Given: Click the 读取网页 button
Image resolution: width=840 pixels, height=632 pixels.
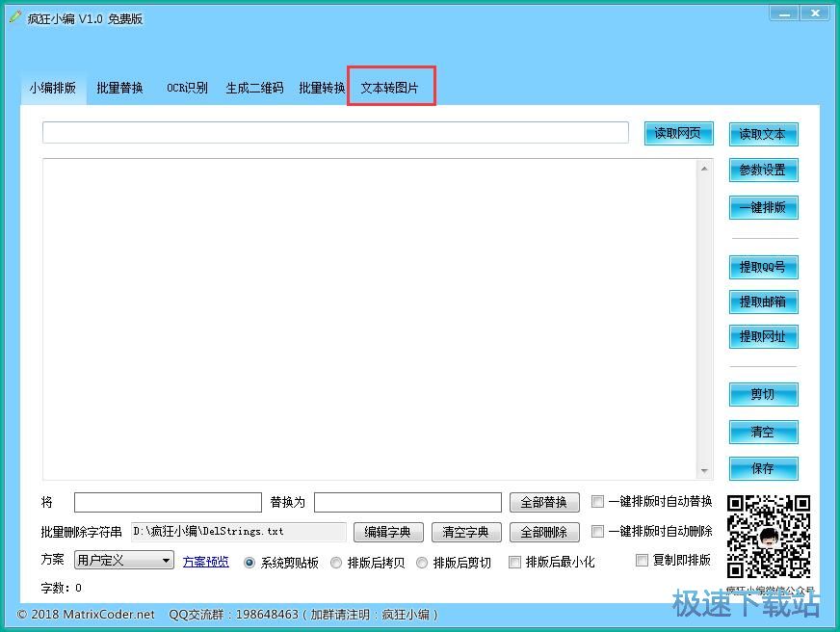Looking at the screenshot, I should click(x=677, y=133).
